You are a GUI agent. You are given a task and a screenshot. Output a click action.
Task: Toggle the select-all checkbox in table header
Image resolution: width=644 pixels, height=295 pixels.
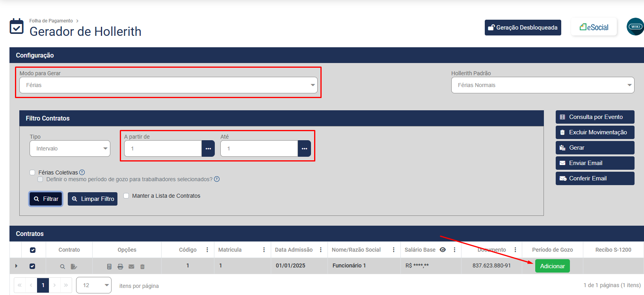click(33, 250)
